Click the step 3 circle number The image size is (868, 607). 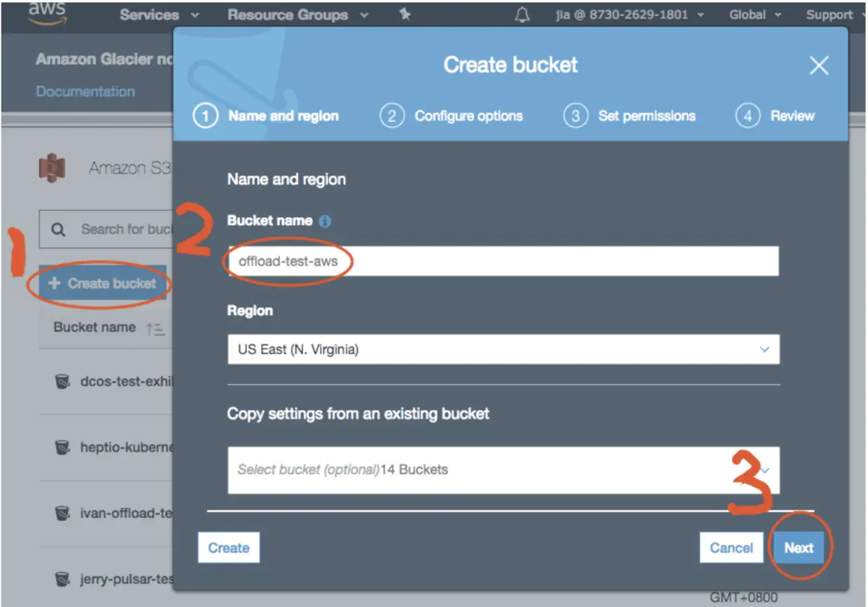[575, 116]
